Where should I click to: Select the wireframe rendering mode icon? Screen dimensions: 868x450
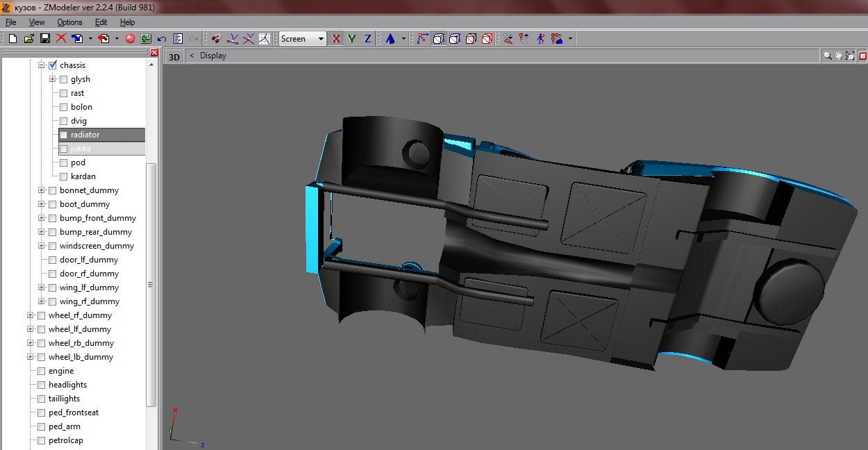(x=422, y=39)
